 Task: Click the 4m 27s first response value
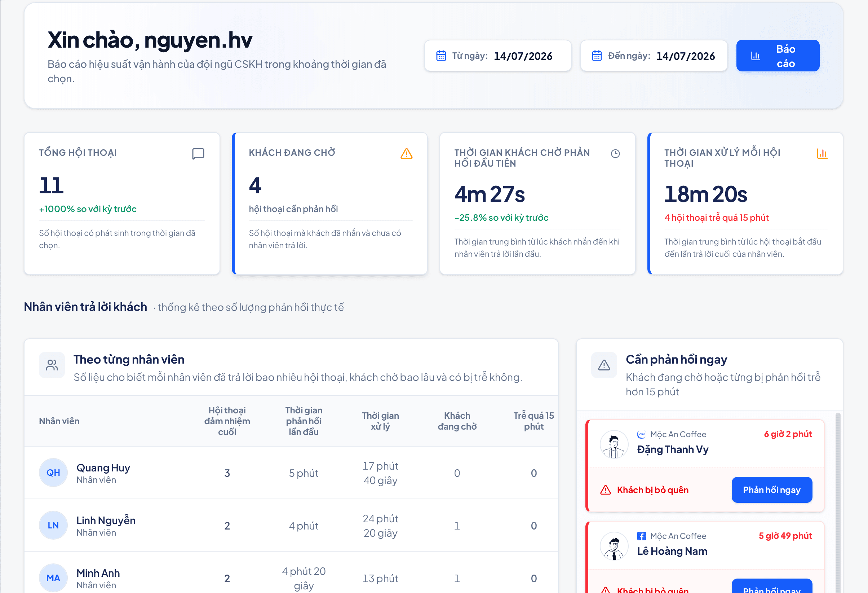click(490, 194)
